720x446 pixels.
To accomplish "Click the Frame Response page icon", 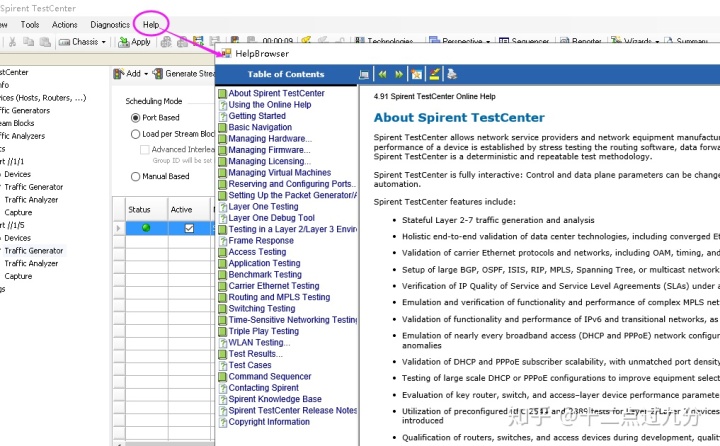I will 223,241.
